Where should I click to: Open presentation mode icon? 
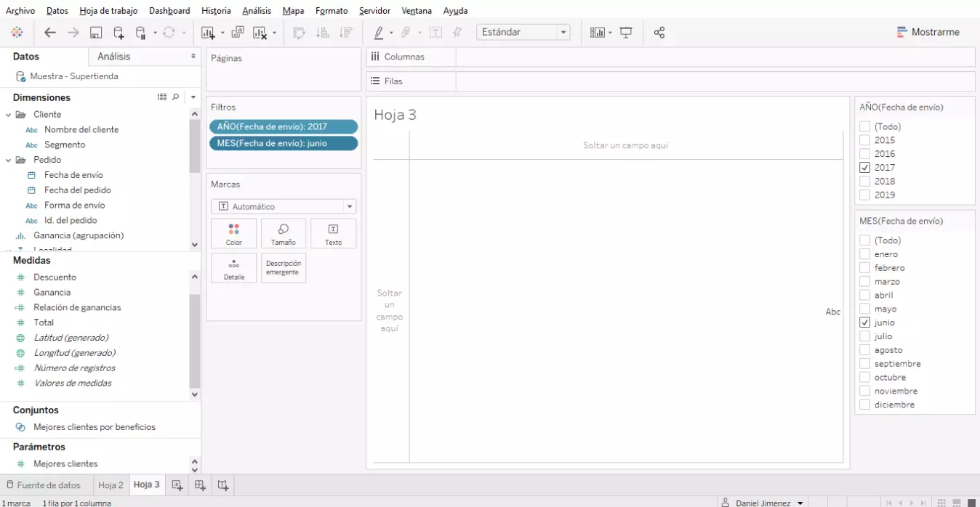[626, 33]
